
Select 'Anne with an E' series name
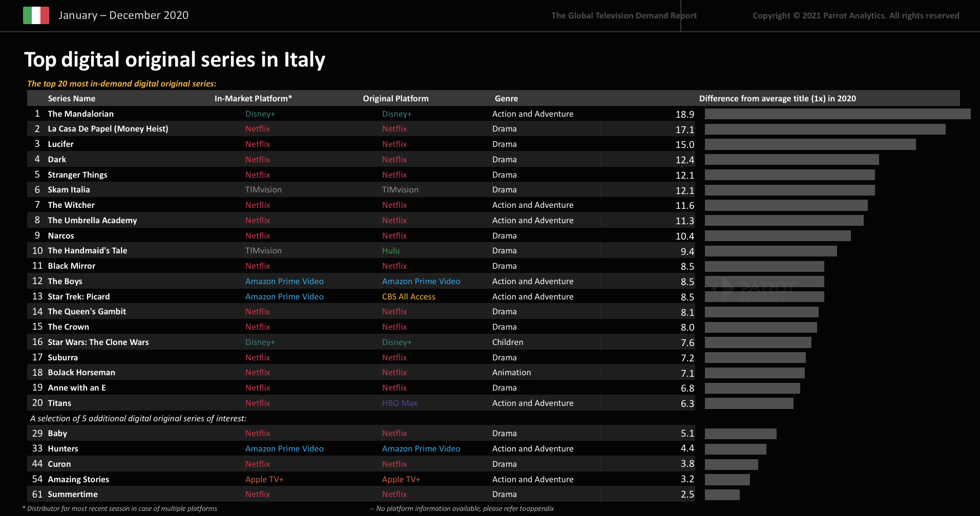(x=77, y=388)
